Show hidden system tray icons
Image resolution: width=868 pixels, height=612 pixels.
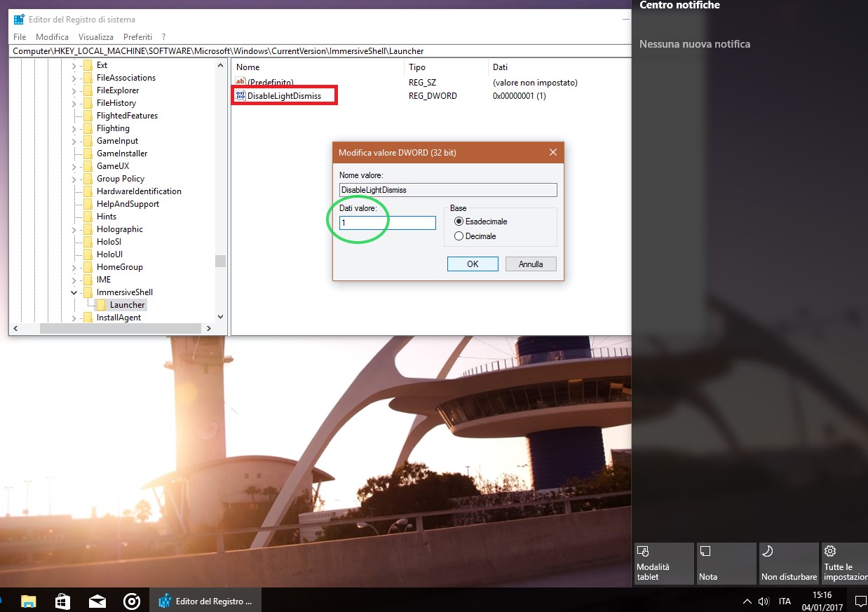pyautogui.click(x=748, y=601)
